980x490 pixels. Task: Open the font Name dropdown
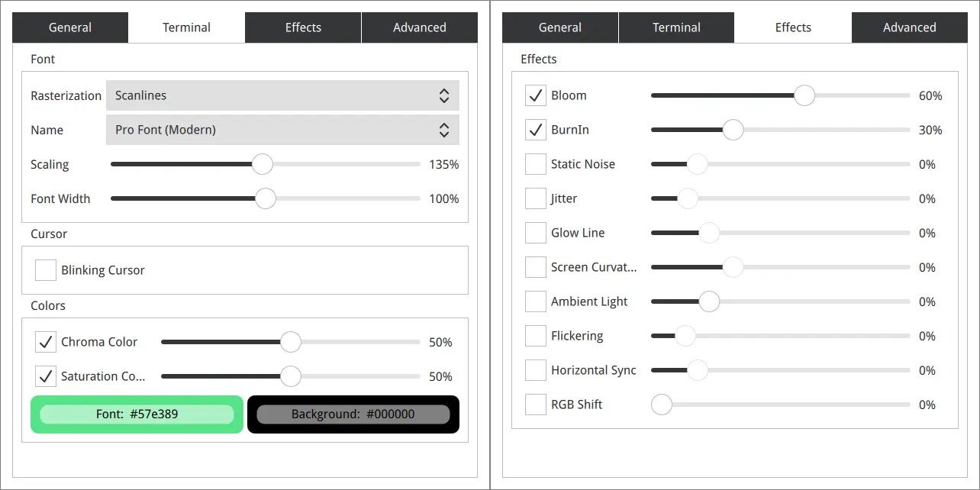click(x=282, y=130)
